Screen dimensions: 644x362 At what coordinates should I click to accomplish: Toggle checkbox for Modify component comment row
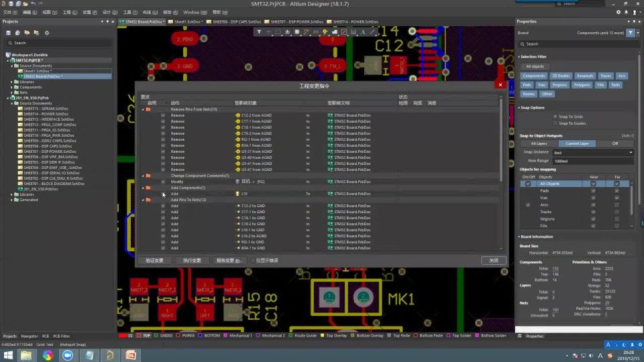pos(163,182)
